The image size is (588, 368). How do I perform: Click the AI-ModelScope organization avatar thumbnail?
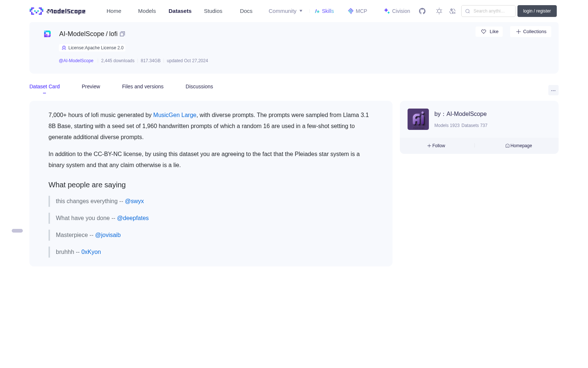pos(418,119)
